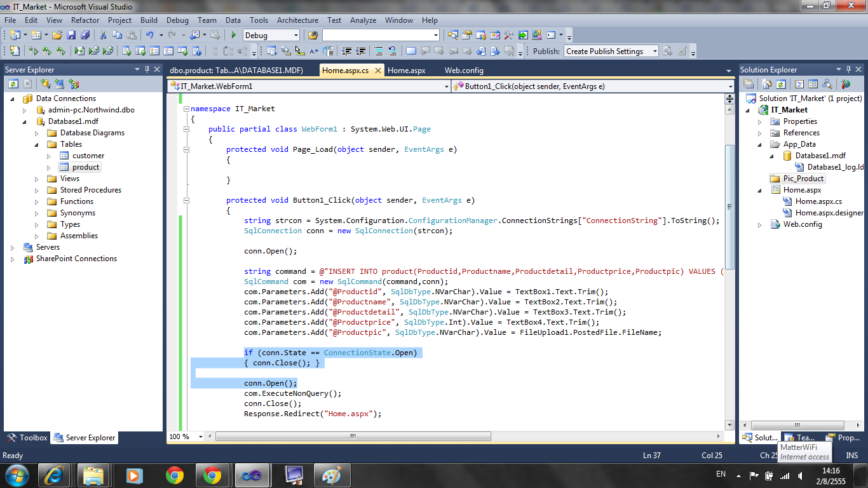
Task: Click the Comment out selected lines icon
Action: [x=378, y=51]
